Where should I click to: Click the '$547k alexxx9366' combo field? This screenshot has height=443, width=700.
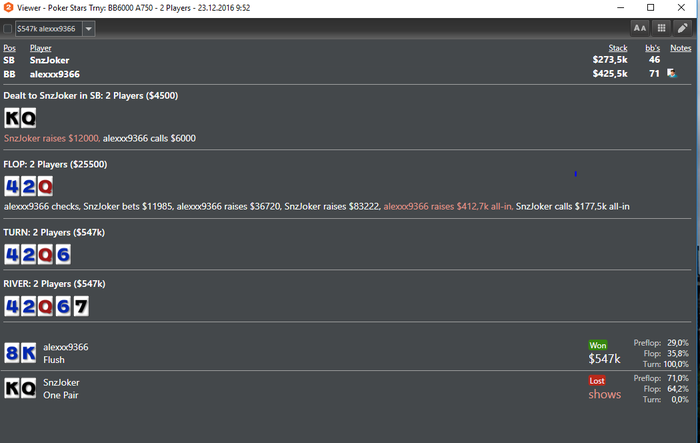pyautogui.click(x=49, y=29)
